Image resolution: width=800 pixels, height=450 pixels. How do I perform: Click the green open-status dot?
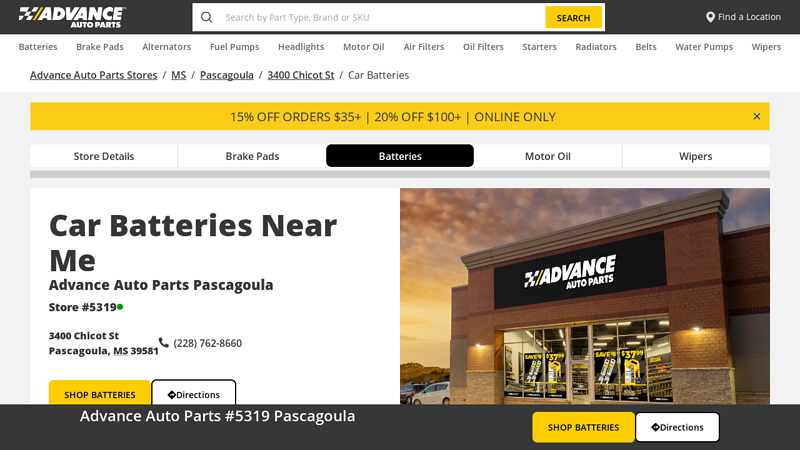point(120,307)
